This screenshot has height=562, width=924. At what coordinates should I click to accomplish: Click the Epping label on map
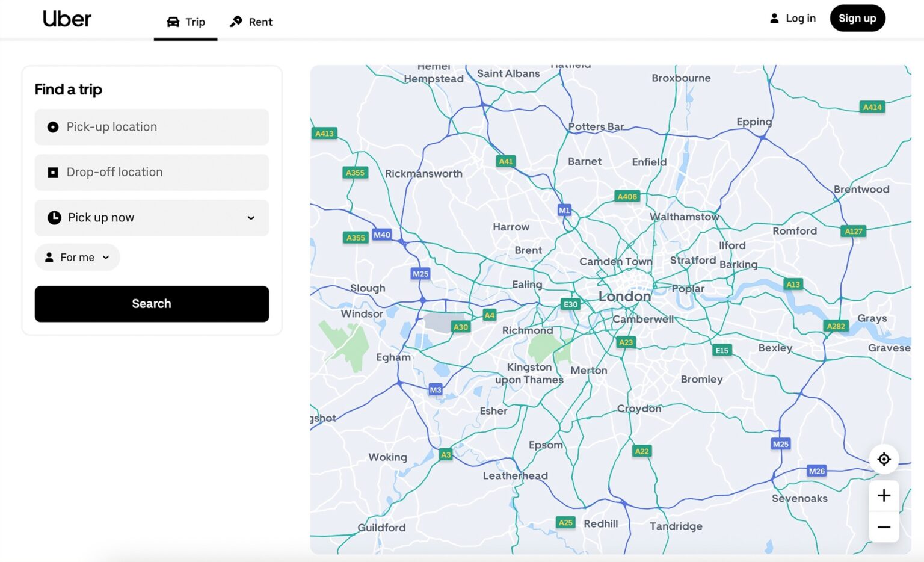(x=754, y=122)
